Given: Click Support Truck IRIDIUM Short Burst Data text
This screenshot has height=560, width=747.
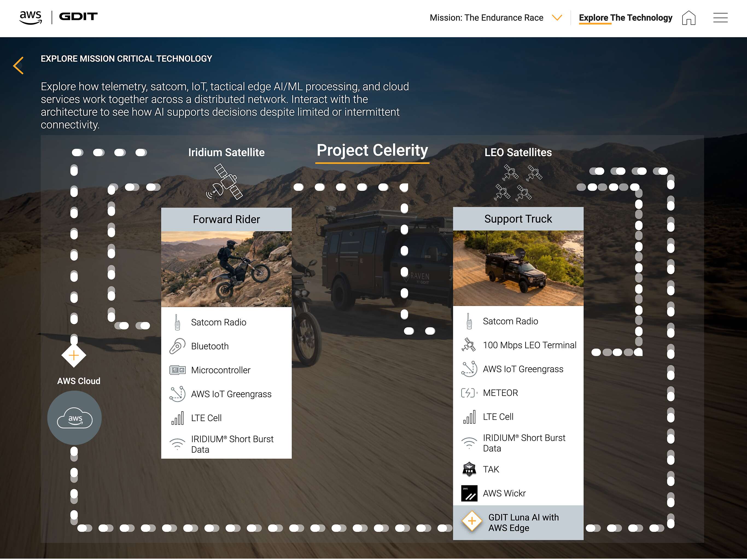Looking at the screenshot, I should click(x=524, y=443).
